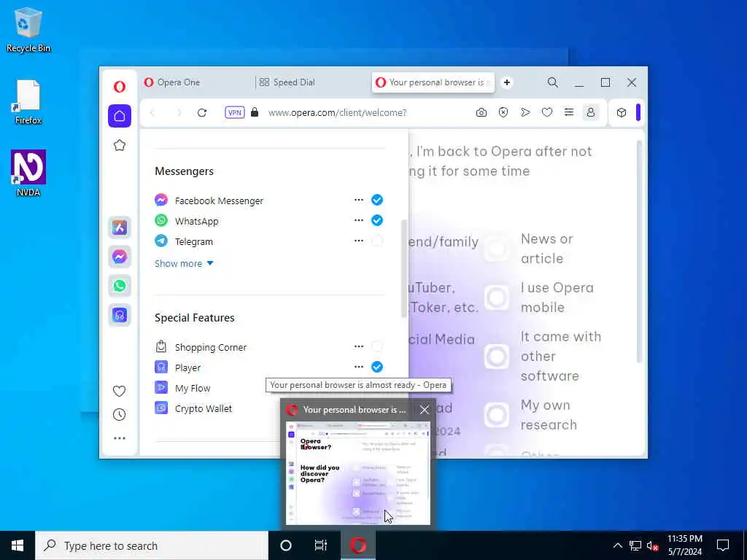
Task: Open Player three-dots options
Action: (359, 367)
